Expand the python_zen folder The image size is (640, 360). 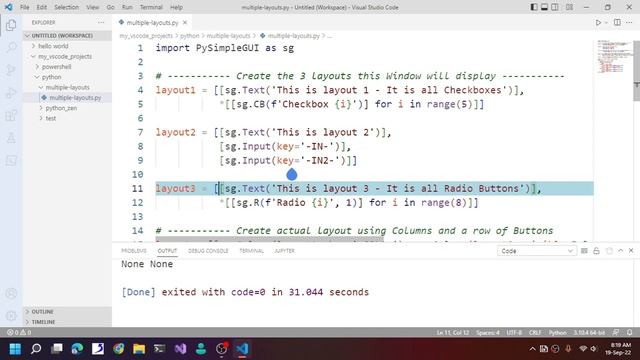(x=67, y=108)
